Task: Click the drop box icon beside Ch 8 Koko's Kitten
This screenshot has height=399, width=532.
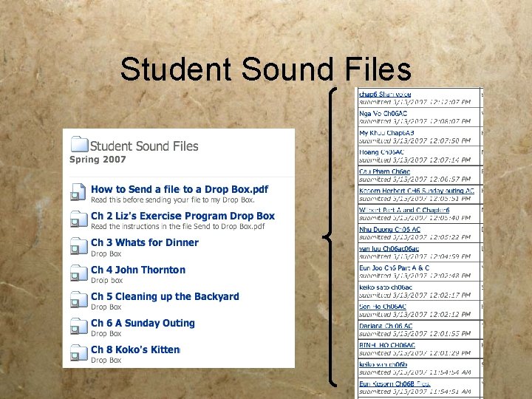Action: (79, 352)
